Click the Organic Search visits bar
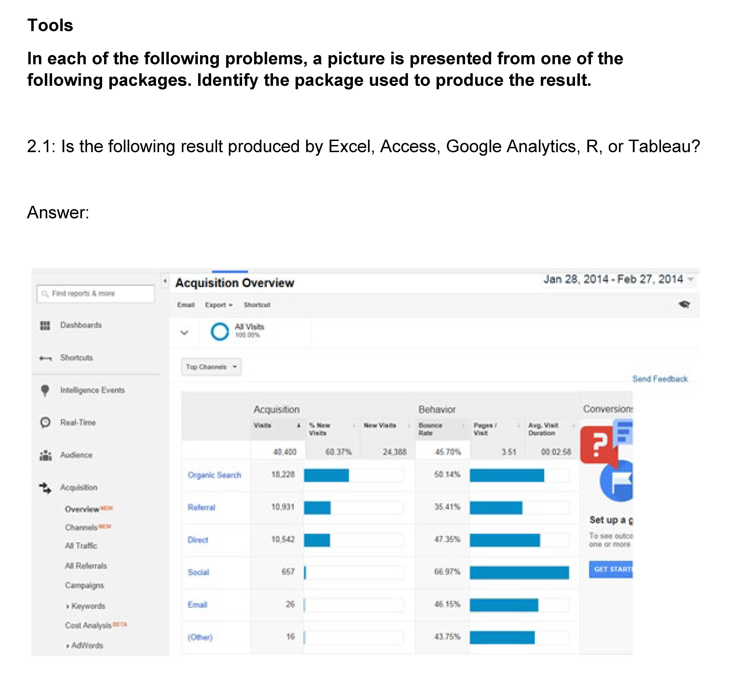Screen dimensions: 740x700 (326, 475)
